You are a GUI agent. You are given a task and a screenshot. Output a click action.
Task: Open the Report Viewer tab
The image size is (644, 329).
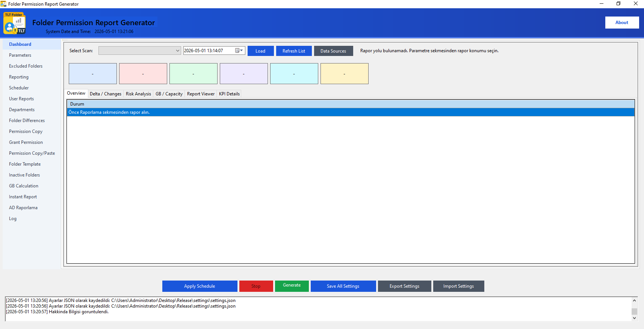(201, 94)
